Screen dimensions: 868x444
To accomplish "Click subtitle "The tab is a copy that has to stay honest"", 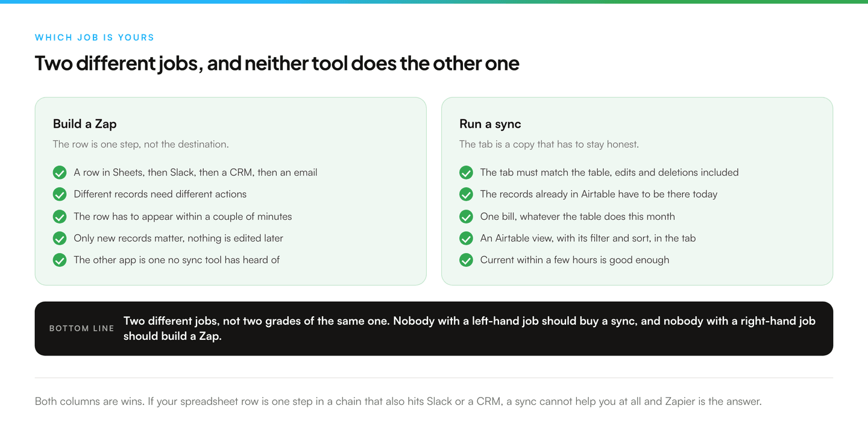I will click(549, 145).
